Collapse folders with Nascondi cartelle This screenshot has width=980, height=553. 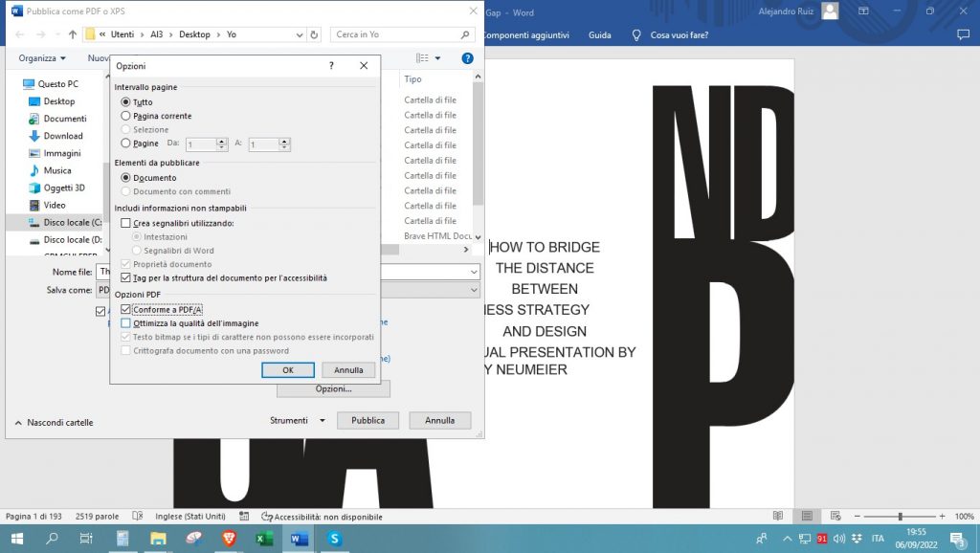tap(54, 422)
